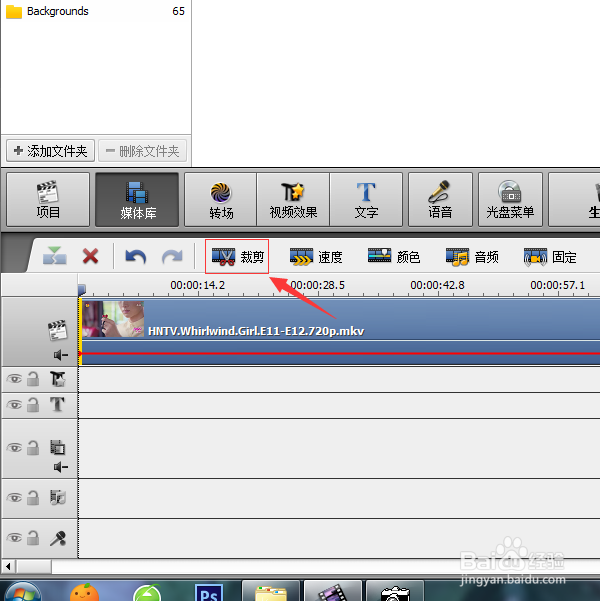Open Photoshop from the taskbar
Image resolution: width=600 pixels, height=601 pixels.
pos(209,593)
